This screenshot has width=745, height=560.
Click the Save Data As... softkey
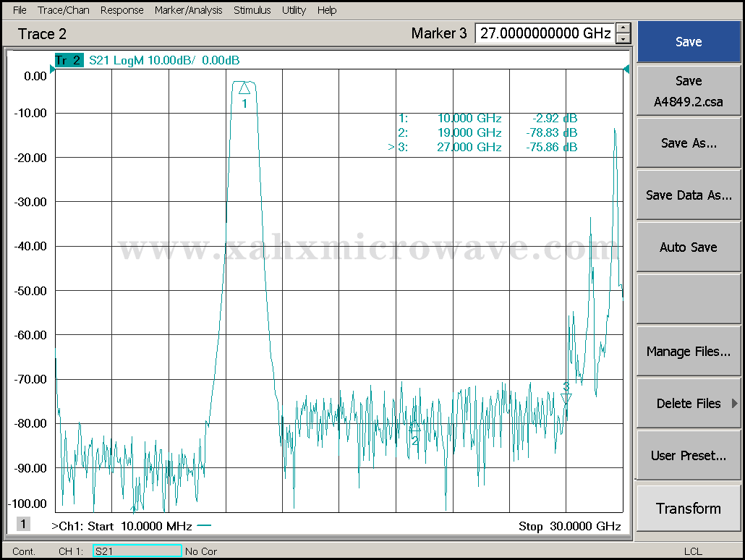click(x=689, y=195)
